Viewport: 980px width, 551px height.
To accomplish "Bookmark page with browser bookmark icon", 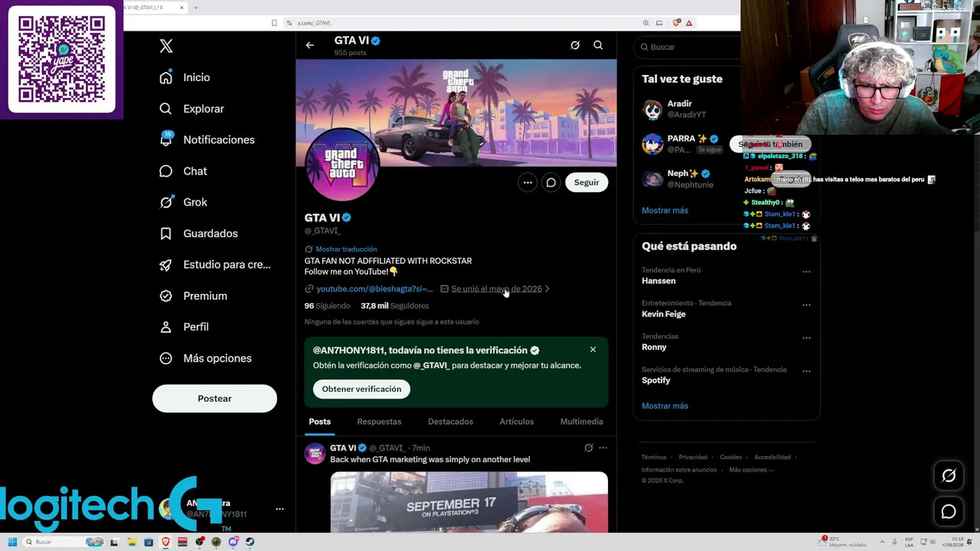I will click(275, 23).
